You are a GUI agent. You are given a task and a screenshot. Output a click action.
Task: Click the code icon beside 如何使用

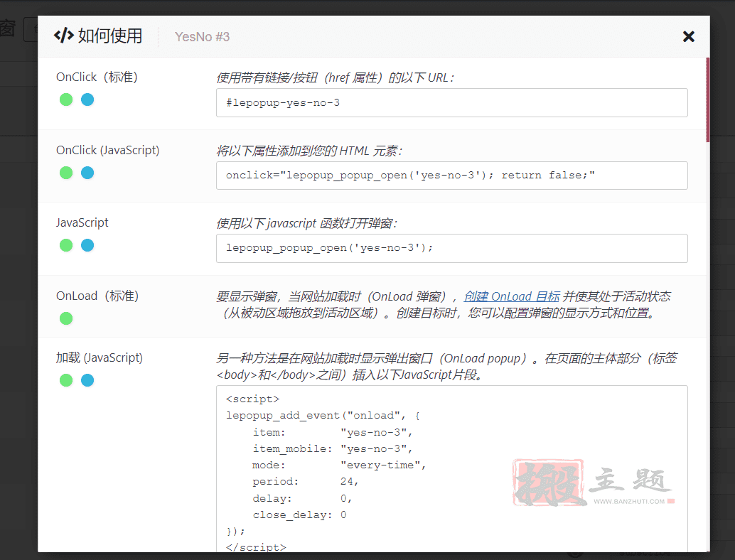[64, 35]
